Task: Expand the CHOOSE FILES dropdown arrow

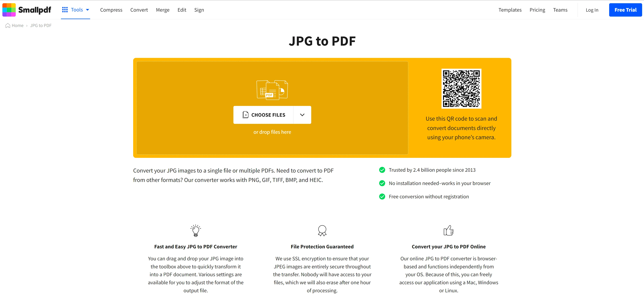Action: pos(302,115)
